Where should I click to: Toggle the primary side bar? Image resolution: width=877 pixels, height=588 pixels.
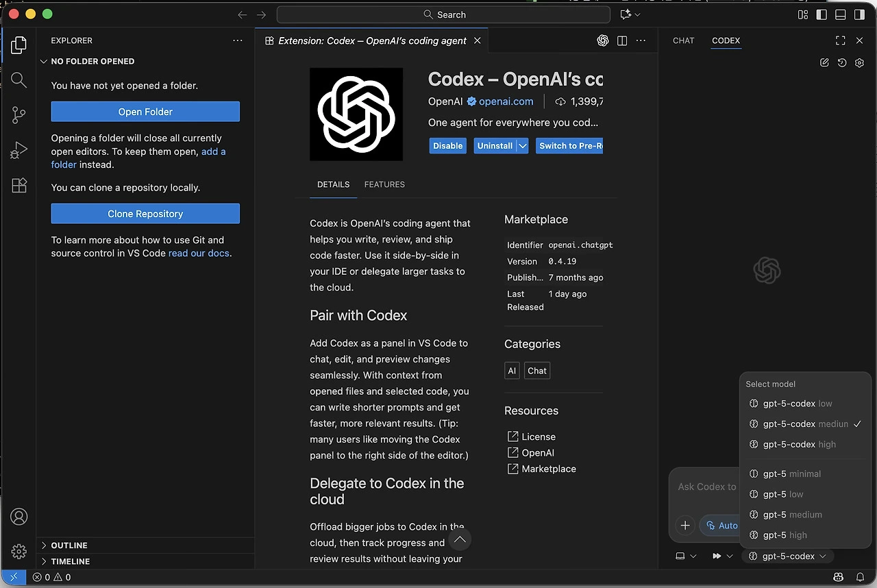[x=822, y=14]
